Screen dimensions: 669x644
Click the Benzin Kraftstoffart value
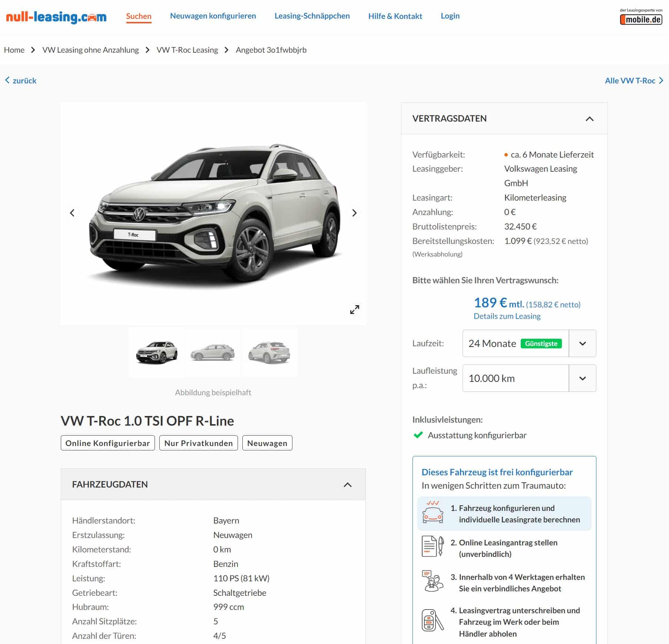point(225,564)
